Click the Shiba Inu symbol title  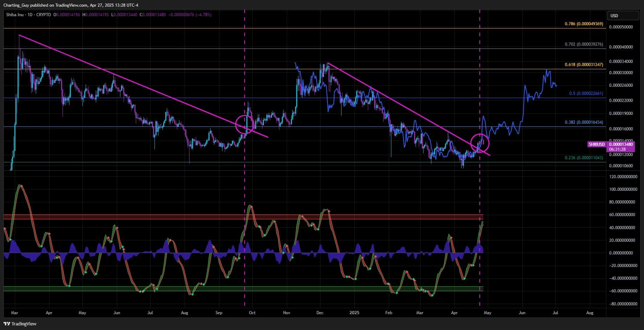(15, 15)
